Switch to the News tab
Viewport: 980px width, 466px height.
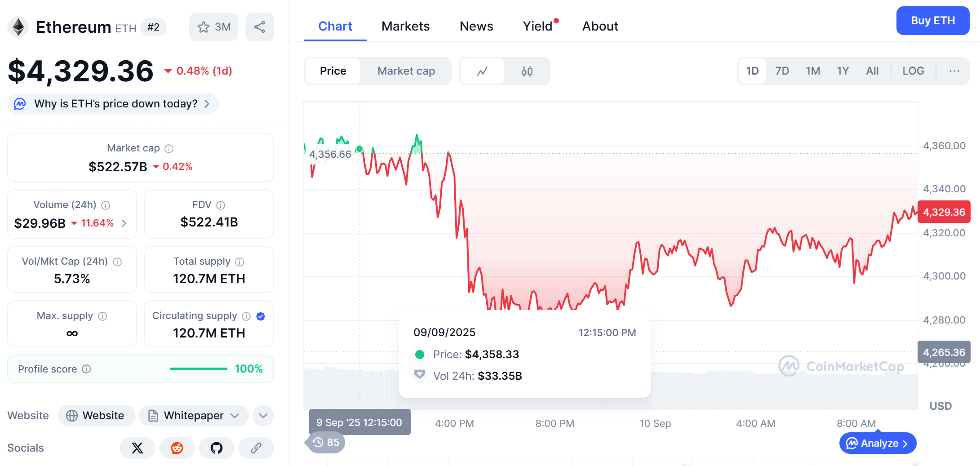tap(476, 26)
